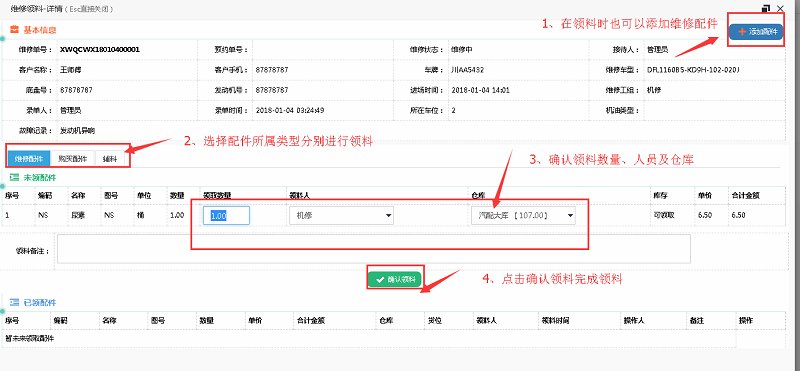Expand the 仓库 dropdown showing 汽配大库
The width and height of the screenshot is (800, 371).
tap(523, 215)
